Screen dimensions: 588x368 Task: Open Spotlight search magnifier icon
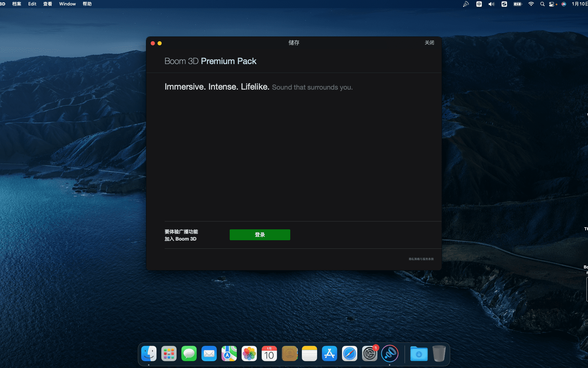click(542, 4)
